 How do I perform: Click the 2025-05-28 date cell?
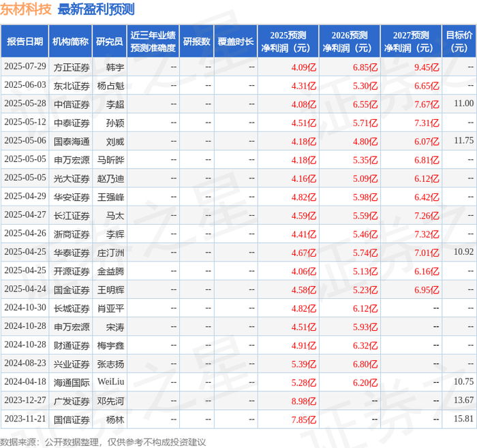coord(25,103)
